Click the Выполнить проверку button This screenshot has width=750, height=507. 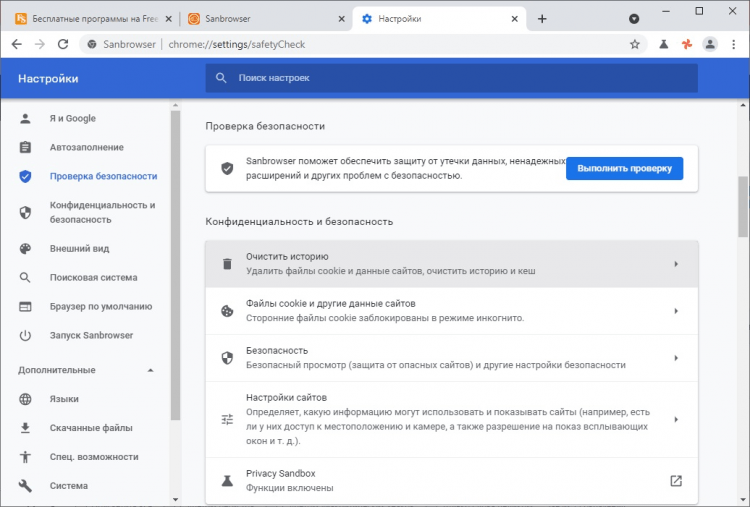tap(624, 168)
